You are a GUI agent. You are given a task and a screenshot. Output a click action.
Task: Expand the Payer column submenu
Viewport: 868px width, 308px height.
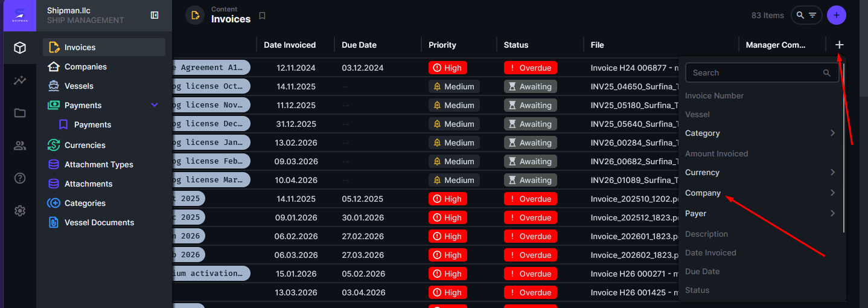[832, 213]
